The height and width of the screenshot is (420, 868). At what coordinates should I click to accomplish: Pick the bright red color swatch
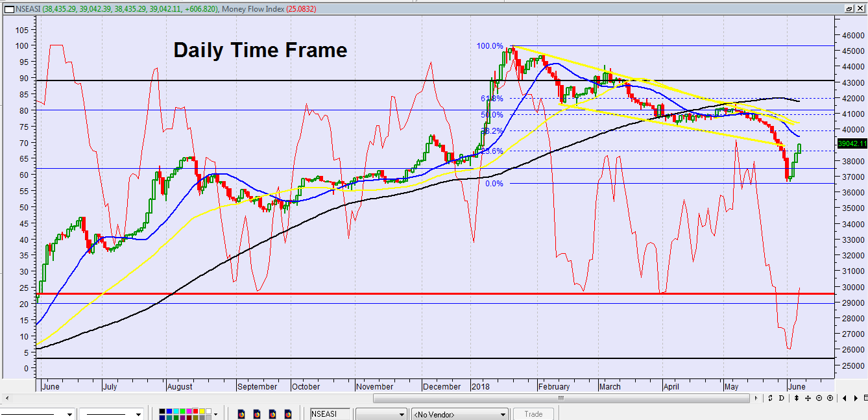(196, 412)
